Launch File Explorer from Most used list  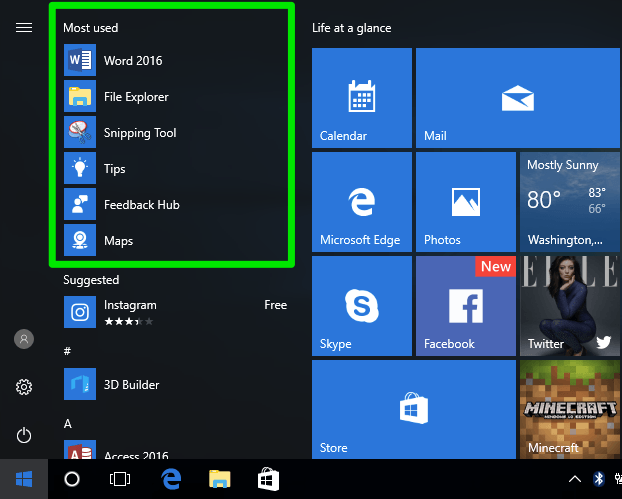coord(135,97)
